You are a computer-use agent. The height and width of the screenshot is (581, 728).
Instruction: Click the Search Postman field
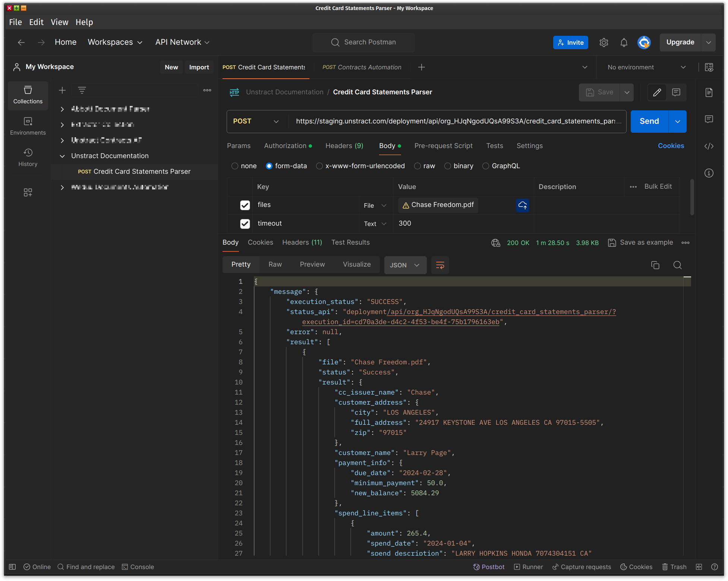[363, 43]
